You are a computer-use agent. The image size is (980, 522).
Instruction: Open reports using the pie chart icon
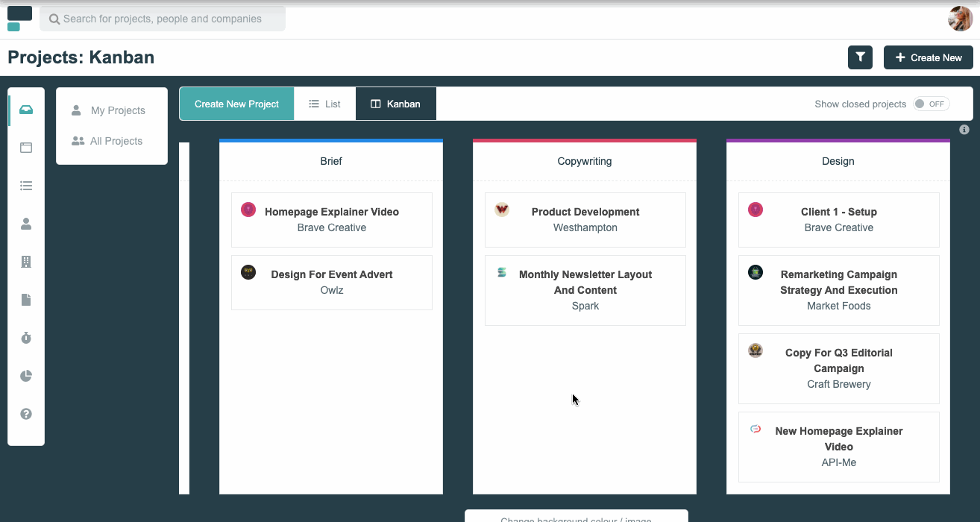coord(25,375)
